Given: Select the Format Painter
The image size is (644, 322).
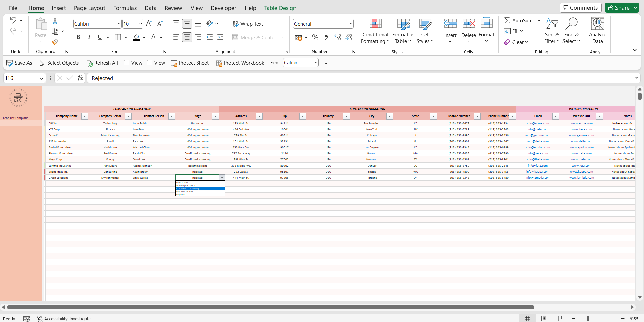Looking at the screenshot, I should pyautogui.click(x=55, y=42).
